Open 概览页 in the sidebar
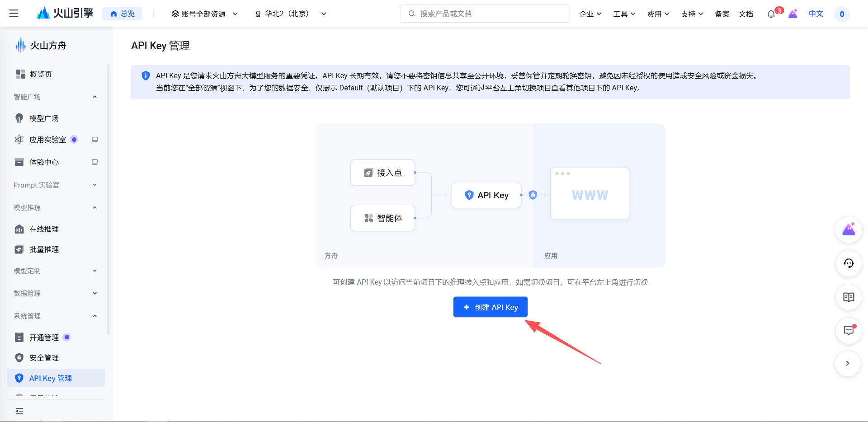This screenshot has width=868, height=422. [41, 74]
